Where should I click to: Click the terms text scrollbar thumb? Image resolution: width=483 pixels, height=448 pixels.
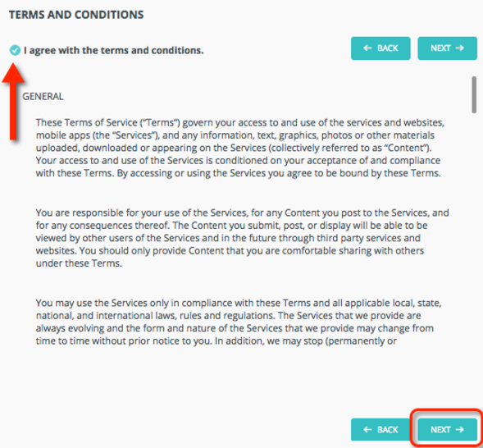tap(474, 95)
